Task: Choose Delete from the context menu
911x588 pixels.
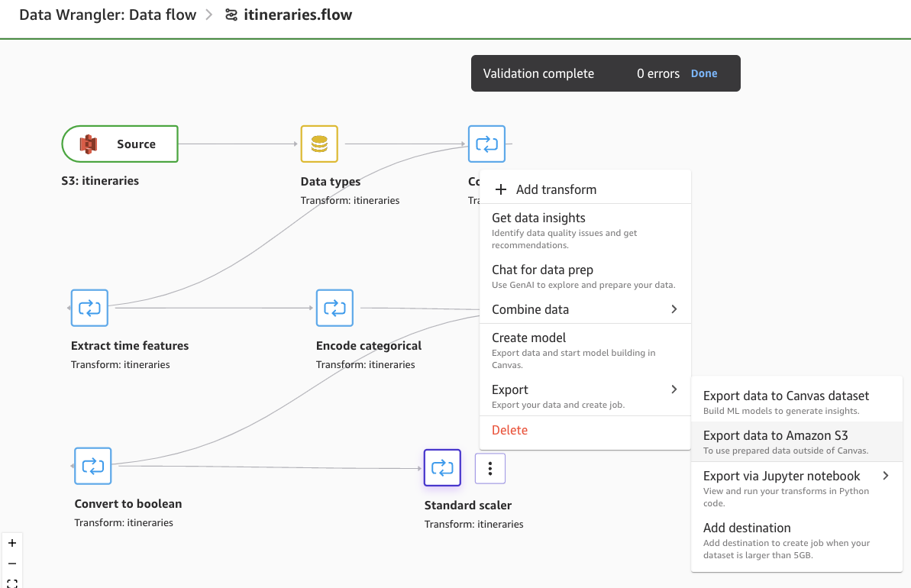Action: pyautogui.click(x=509, y=430)
